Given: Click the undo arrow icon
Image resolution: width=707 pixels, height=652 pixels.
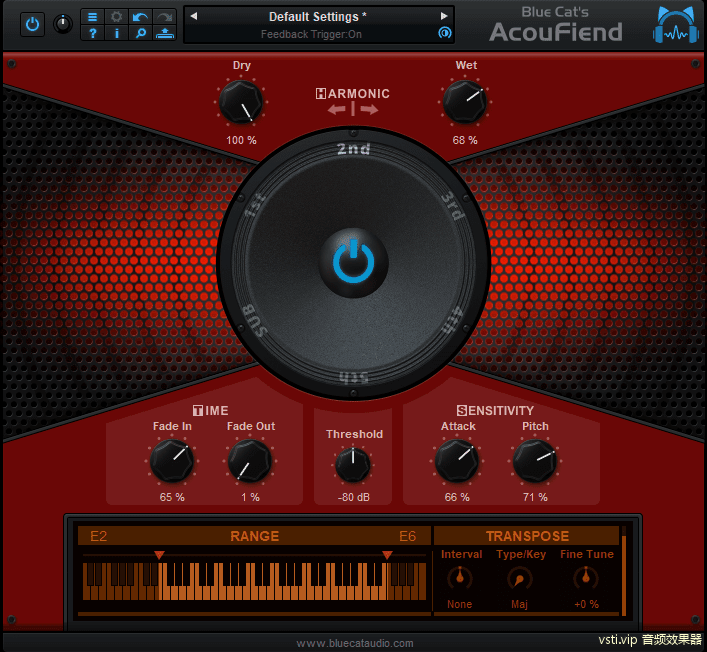Looking at the screenshot, I should coord(140,17).
